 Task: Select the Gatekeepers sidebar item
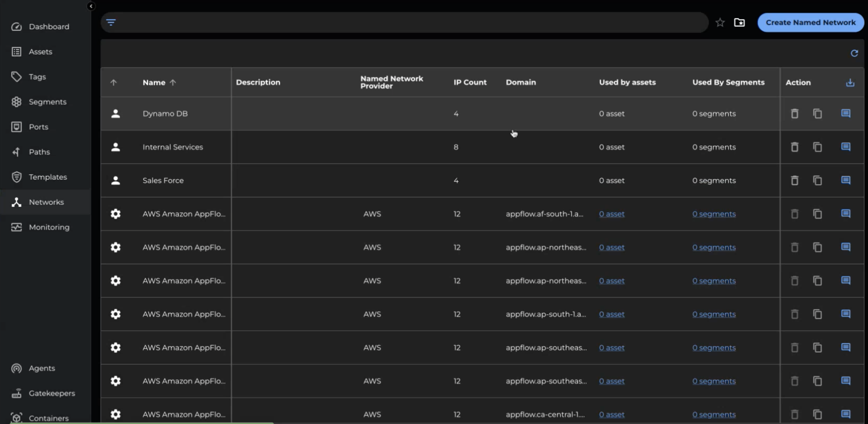point(52,393)
